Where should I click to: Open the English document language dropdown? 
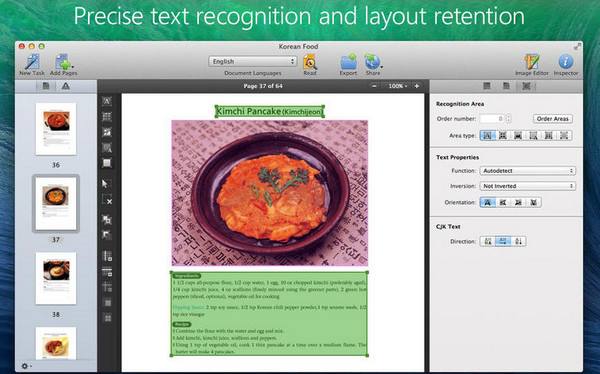tap(253, 61)
